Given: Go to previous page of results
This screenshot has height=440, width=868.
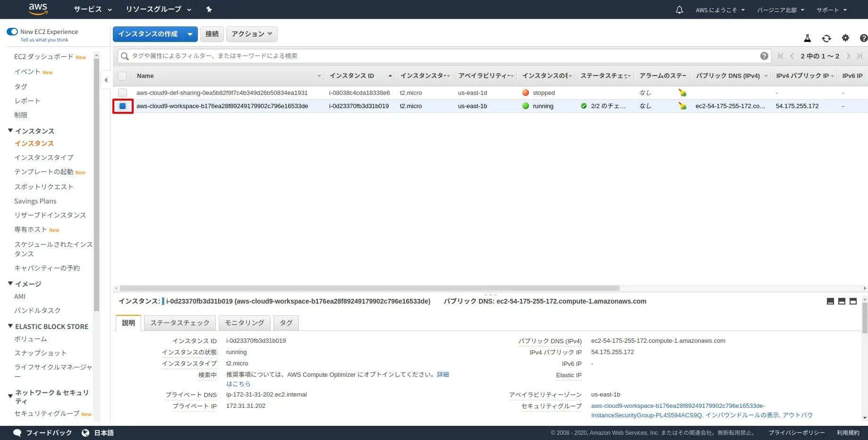Looking at the screenshot, I should [792, 56].
